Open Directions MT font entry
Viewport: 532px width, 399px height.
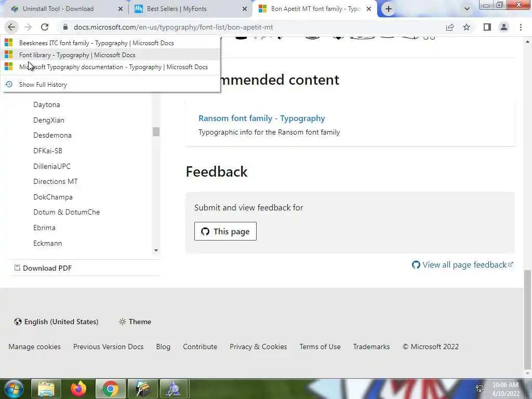point(55,181)
